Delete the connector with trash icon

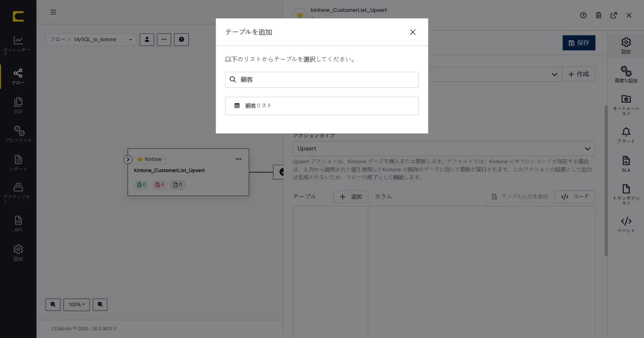pos(598,15)
